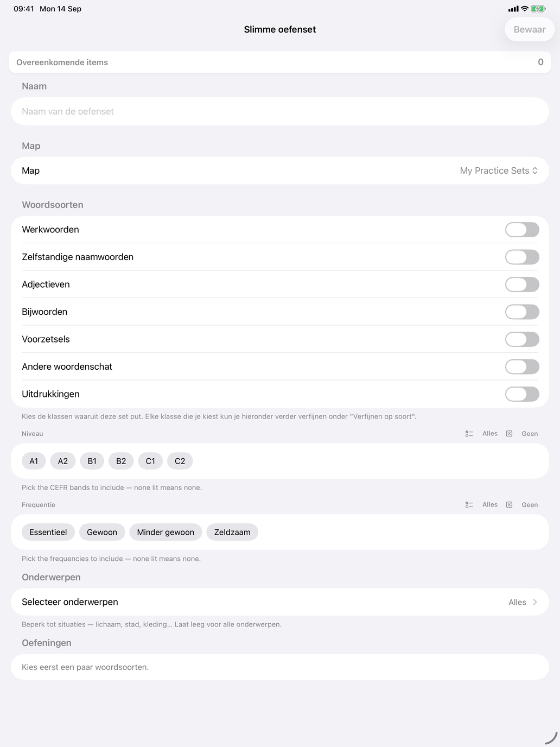The height and width of the screenshot is (747, 560).
Task: Toggle the Werkwoorden switch
Action: tap(522, 230)
